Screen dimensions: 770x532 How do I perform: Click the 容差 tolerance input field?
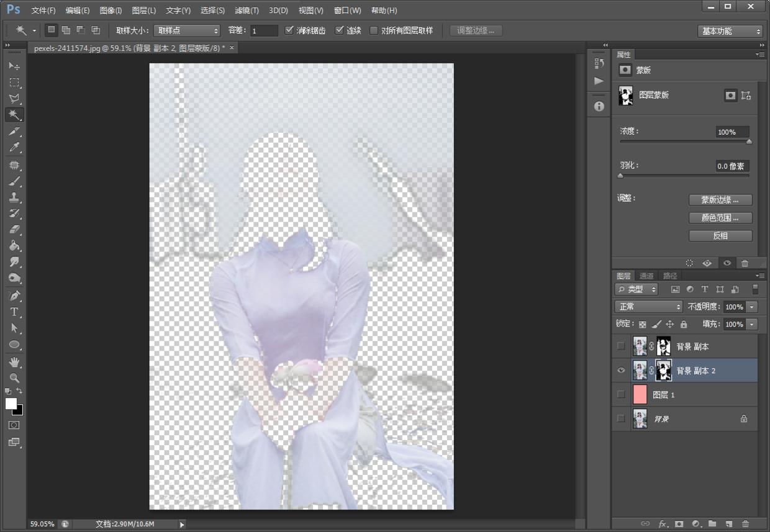tap(264, 30)
